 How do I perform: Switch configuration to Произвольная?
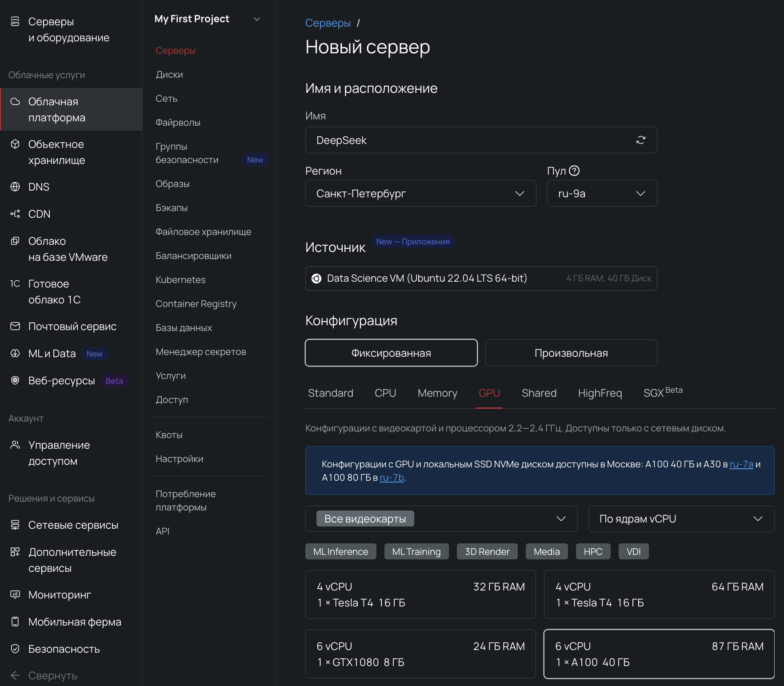click(x=571, y=353)
